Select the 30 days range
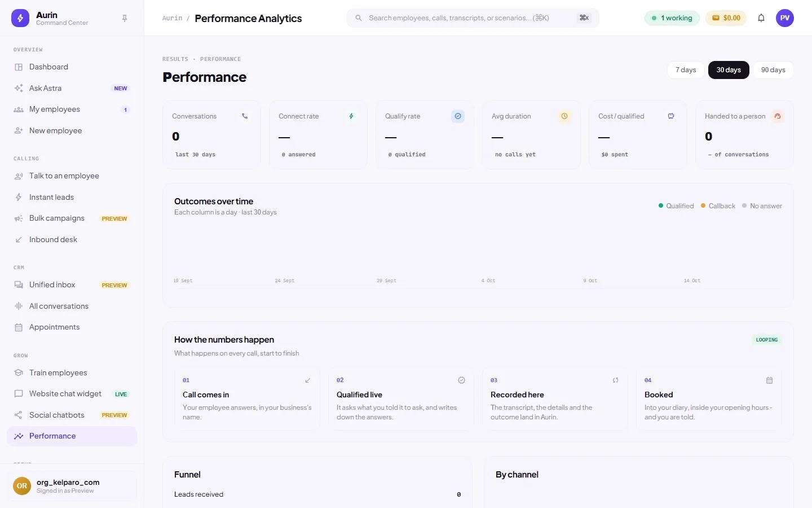 [729, 70]
